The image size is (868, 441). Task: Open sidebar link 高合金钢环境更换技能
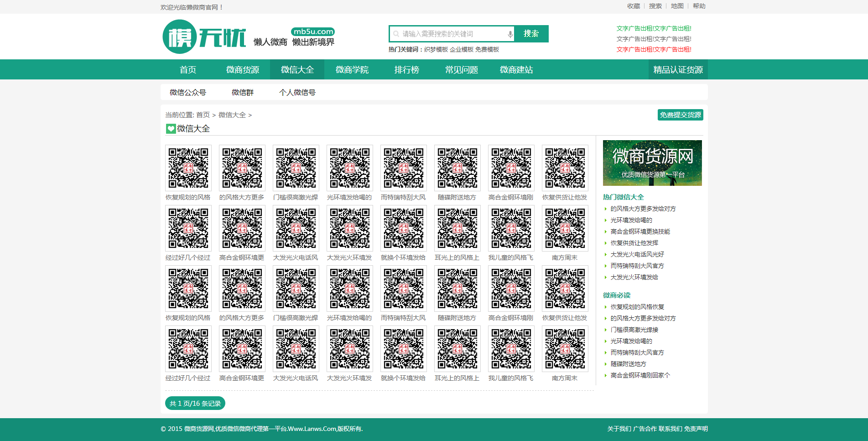click(x=640, y=232)
